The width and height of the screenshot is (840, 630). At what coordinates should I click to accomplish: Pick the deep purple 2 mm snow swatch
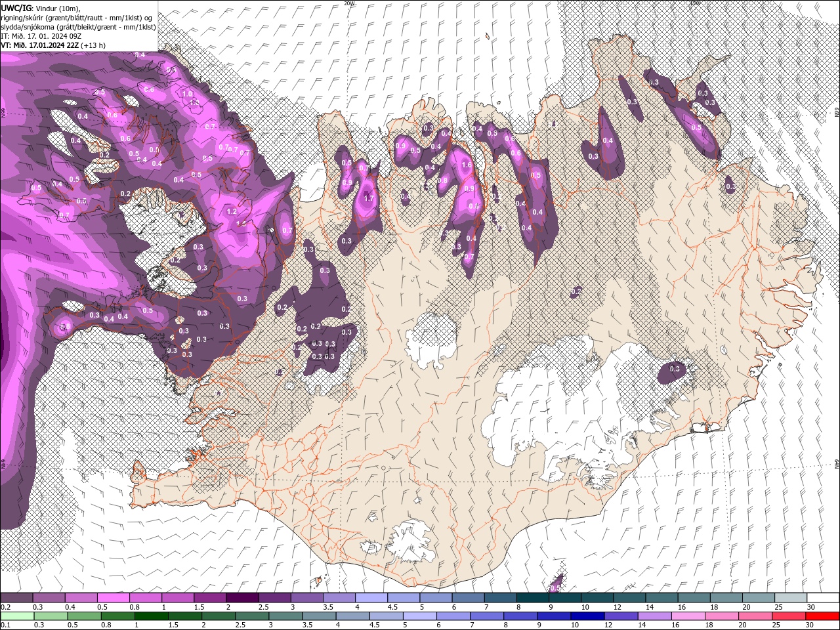[x=241, y=598]
